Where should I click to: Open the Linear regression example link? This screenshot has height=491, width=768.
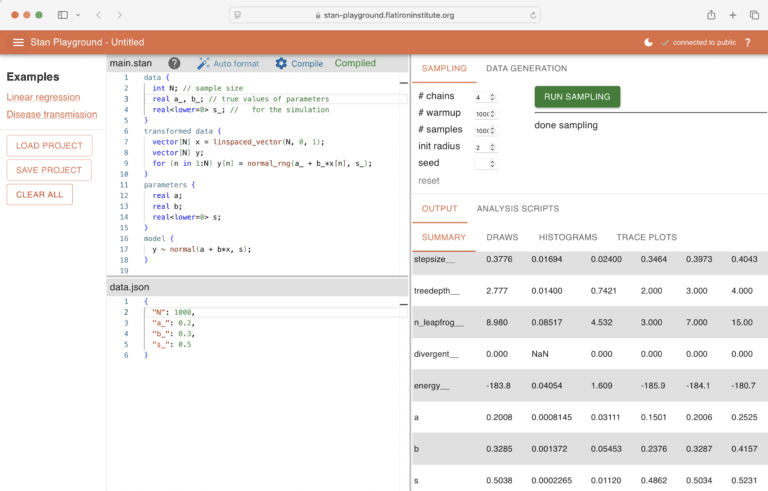pyautogui.click(x=43, y=97)
